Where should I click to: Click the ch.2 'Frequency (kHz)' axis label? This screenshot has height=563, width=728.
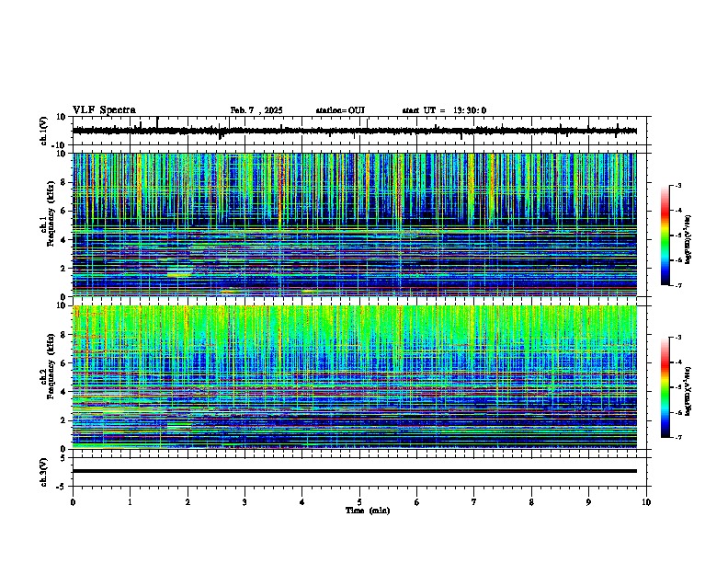(x=51, y=366)
